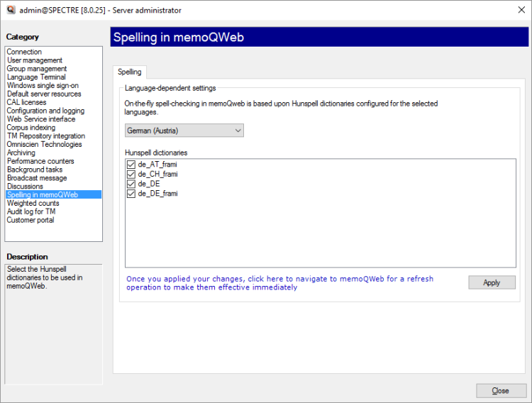
Task: Follow the navigate to memoQWeb refresh link
Action: click(279, 283)
